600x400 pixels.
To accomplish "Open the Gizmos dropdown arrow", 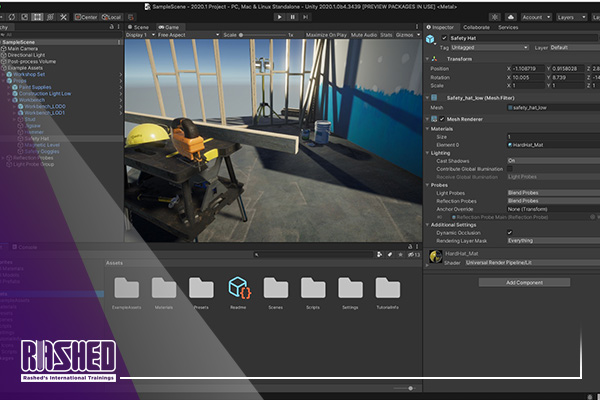I will click(x=418, y=35).
